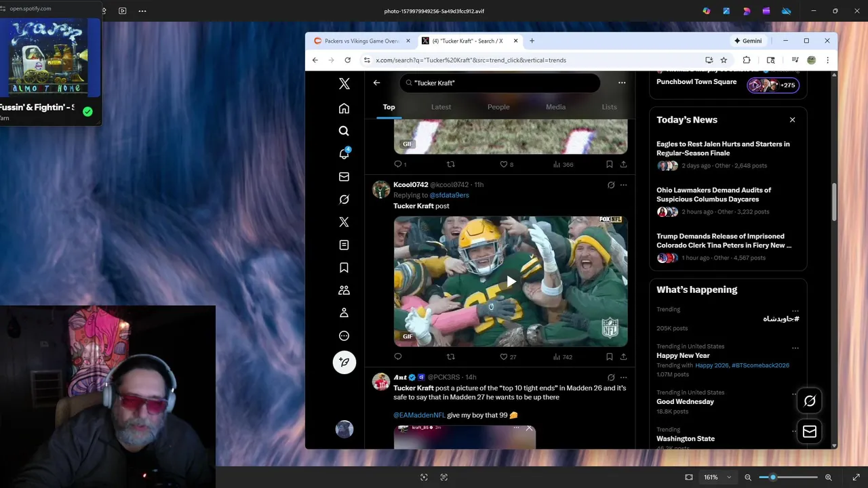
Task: Open more options for top trending hashtag
Action: 795,311
